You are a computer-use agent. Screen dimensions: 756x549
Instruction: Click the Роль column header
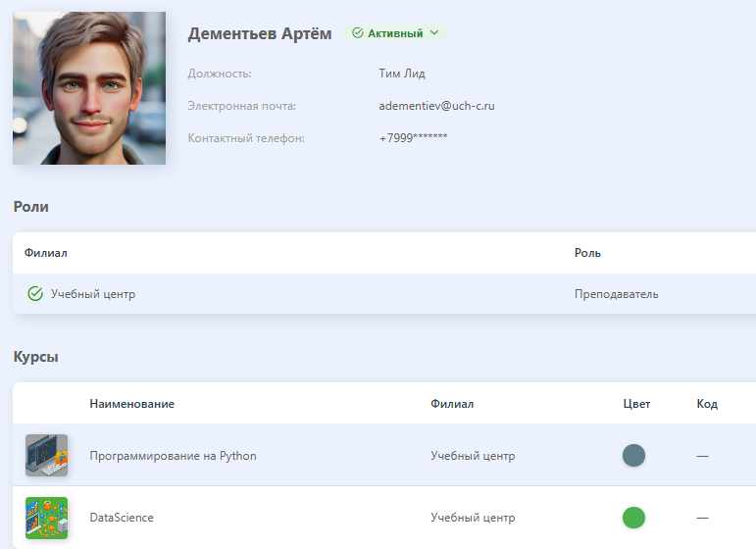(587, 253)
